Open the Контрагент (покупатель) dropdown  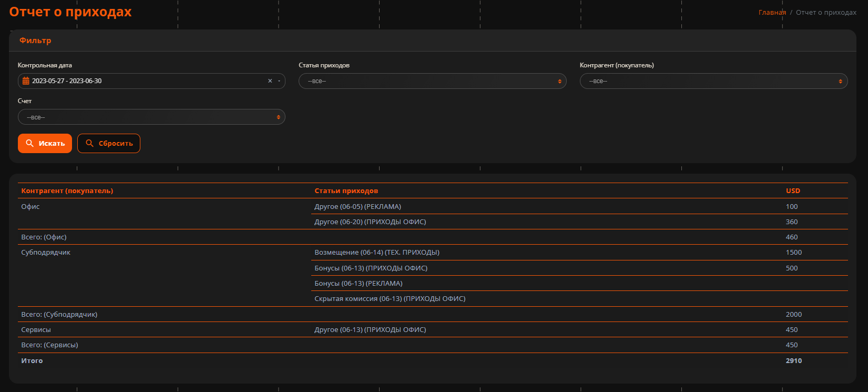(713, 81)
